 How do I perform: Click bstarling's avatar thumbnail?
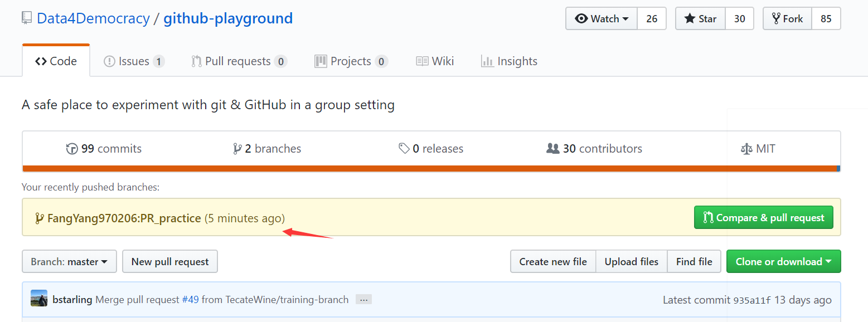click(x=39, y=298)
